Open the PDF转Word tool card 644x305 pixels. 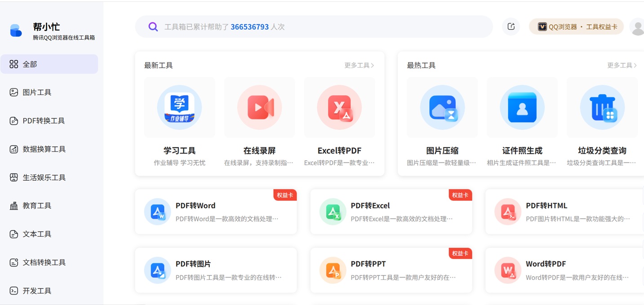point(216,211)
